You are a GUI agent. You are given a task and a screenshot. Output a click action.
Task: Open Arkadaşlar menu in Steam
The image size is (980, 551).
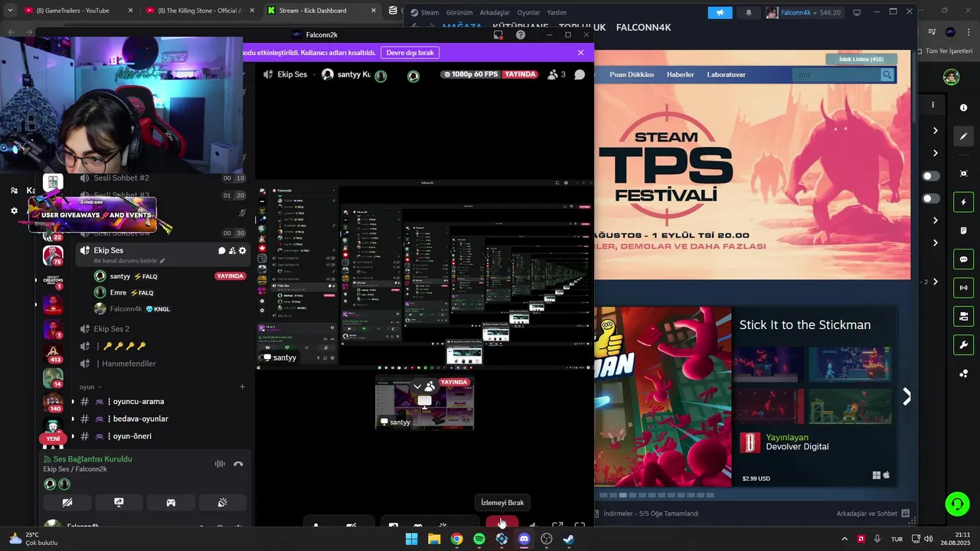pos(495,12)
